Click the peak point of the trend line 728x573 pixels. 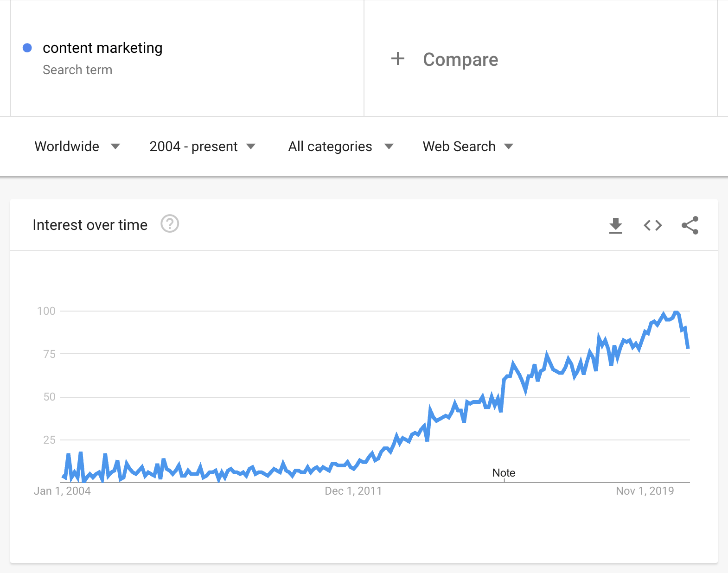click(676, 312)
